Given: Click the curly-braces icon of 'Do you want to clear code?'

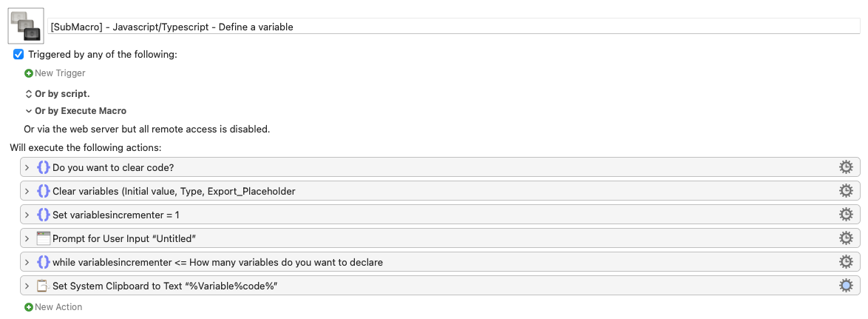Looking at the screenshot, I should (43, 167).
